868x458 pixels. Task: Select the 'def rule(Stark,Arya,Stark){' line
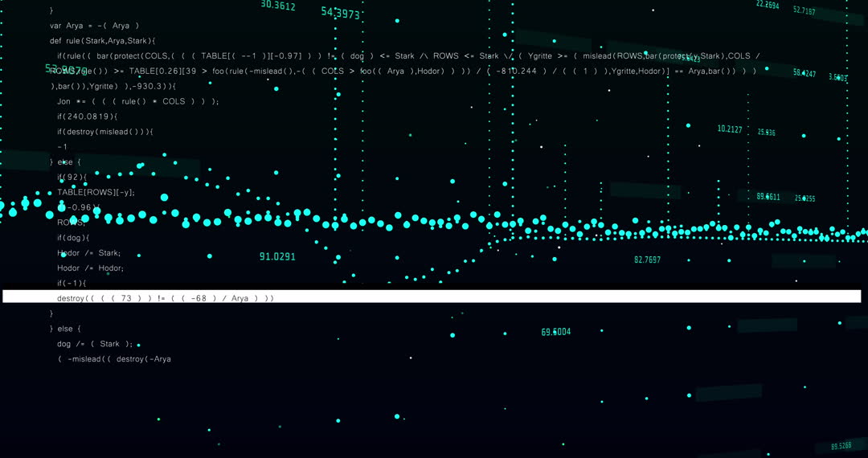(x=102, y=41)
